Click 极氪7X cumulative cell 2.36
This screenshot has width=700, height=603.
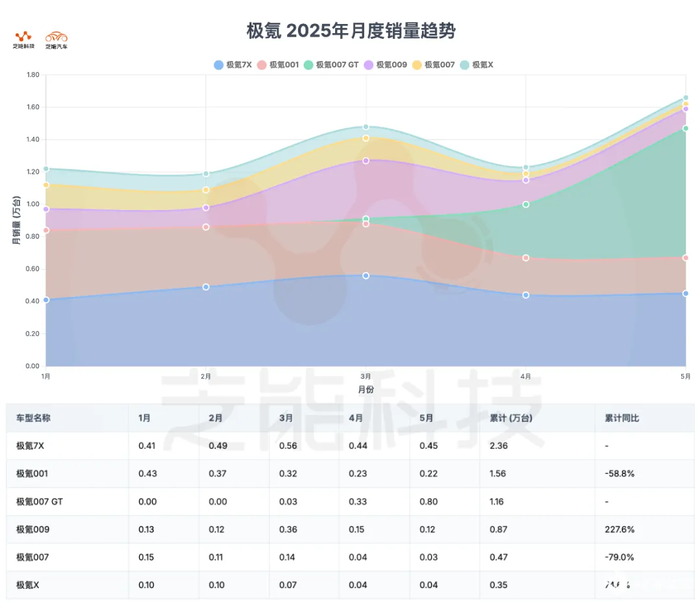coord(498,446)
